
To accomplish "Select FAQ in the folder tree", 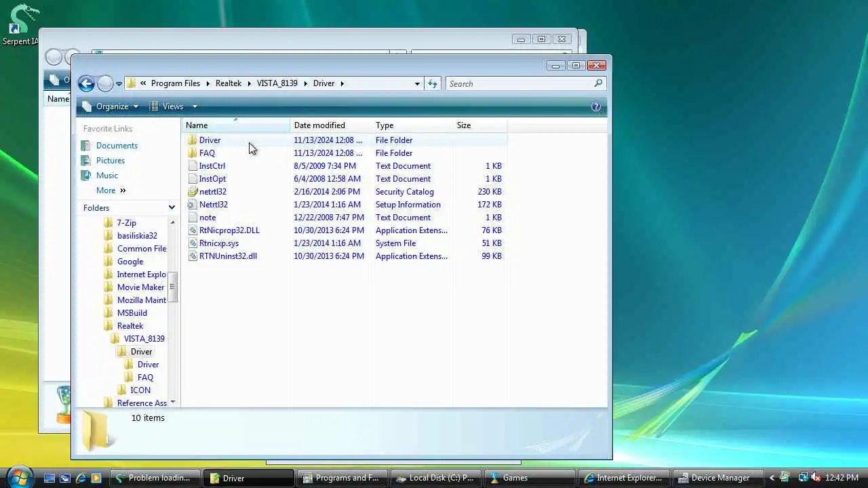I will (x=145, y=378).
